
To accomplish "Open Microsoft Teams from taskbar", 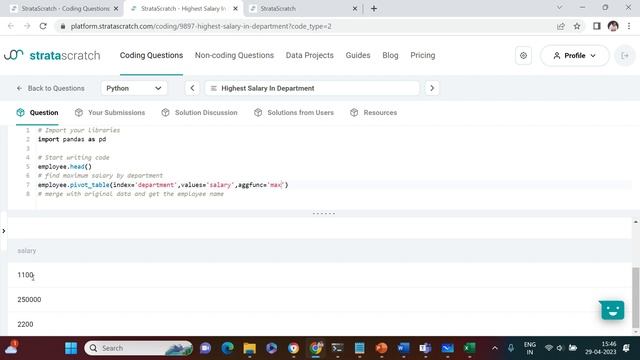I will [x=425, y=348].
